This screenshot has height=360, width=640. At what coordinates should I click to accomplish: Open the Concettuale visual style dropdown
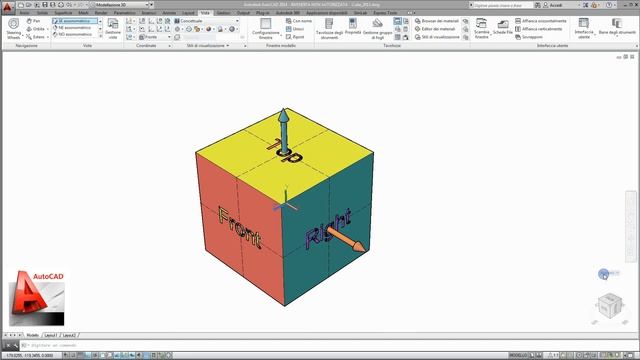click(x=206, y=21)
